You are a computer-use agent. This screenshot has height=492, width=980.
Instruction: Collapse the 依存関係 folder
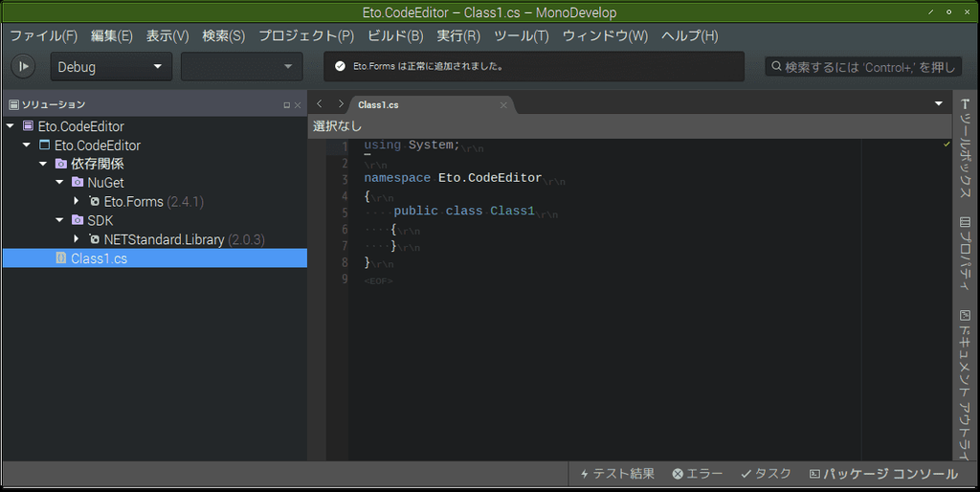point(43,164)
